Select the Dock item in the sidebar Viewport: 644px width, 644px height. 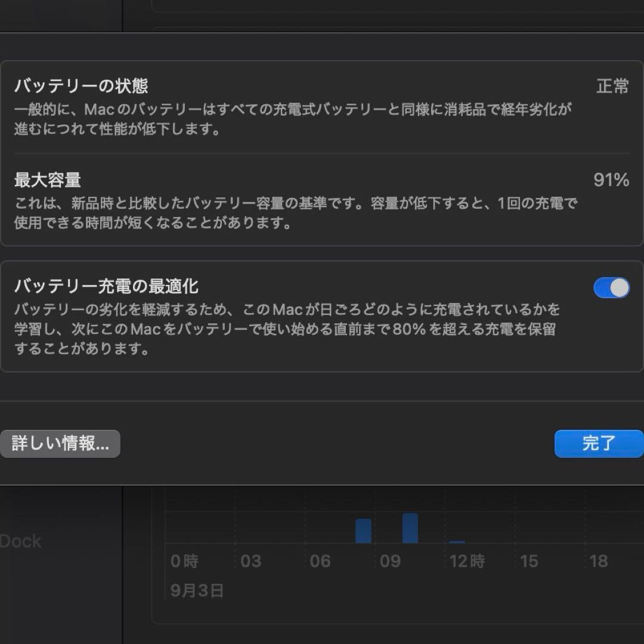[x=21, y=541]
